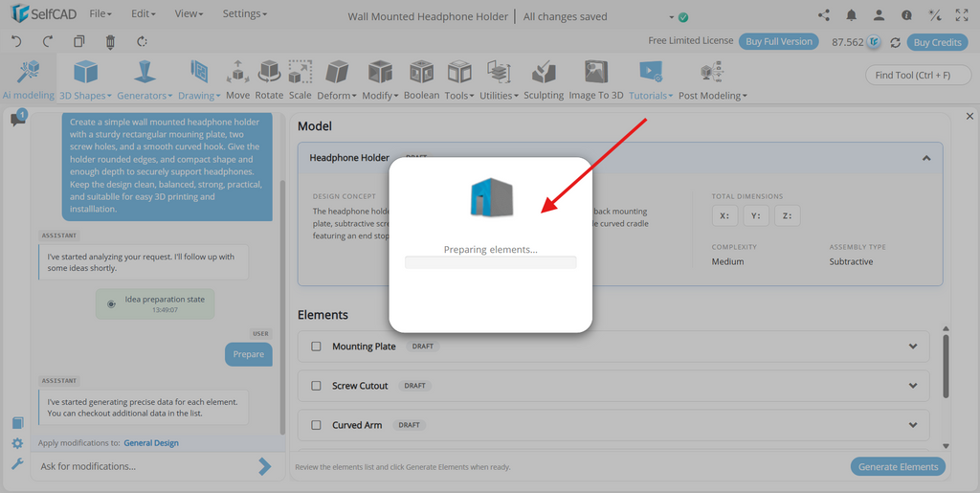
Task: Open the book icon in left sidebar
Action: coord(17,423)
